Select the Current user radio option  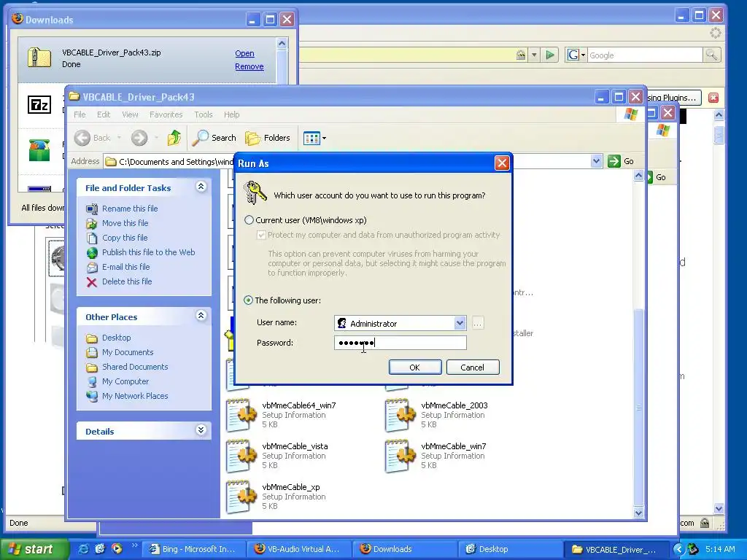pos(249,220)
